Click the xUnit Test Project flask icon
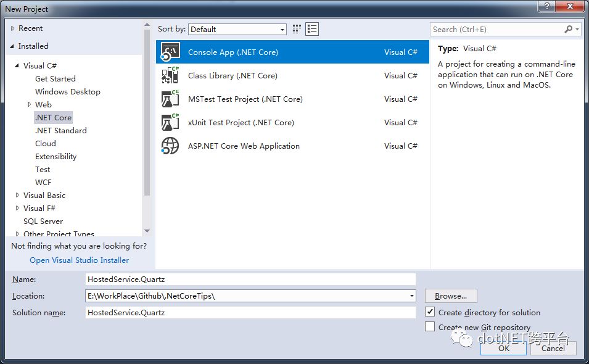Image resolution: width=589 pixels, height=364 pixels. click(x=170, y=122)
